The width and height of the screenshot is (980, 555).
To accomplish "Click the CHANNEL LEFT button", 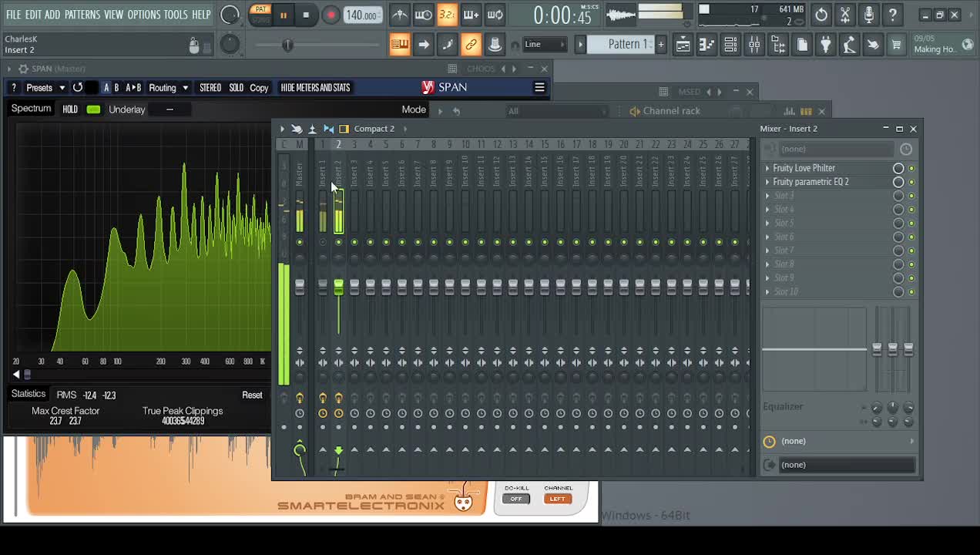I will point(558,499).
